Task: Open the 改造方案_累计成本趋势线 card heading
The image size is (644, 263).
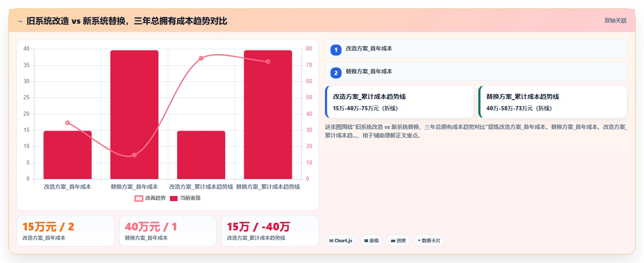Action: [369, 97]
